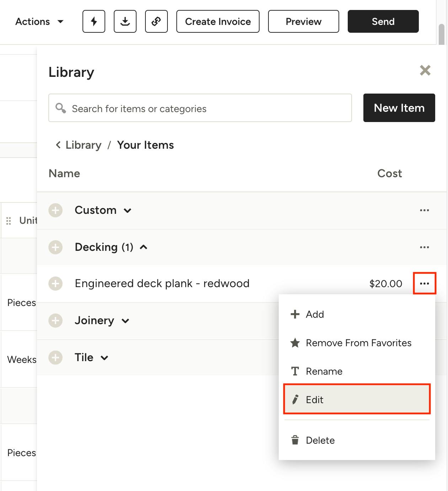Viewport: 448px width, 491px height.
Task: Click plus icon next to Decking
Action: [x=55, y=247]
